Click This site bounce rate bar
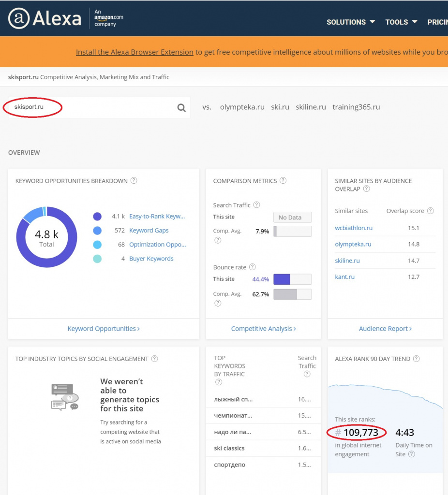The width and height of the screenshot is (448, 495). (292, 279)
